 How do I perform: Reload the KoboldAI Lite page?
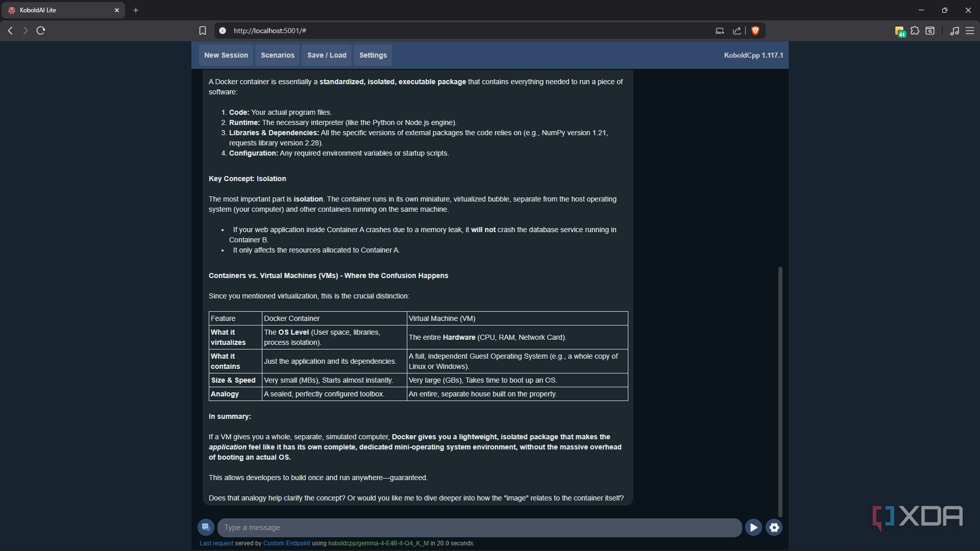[41, 31]
